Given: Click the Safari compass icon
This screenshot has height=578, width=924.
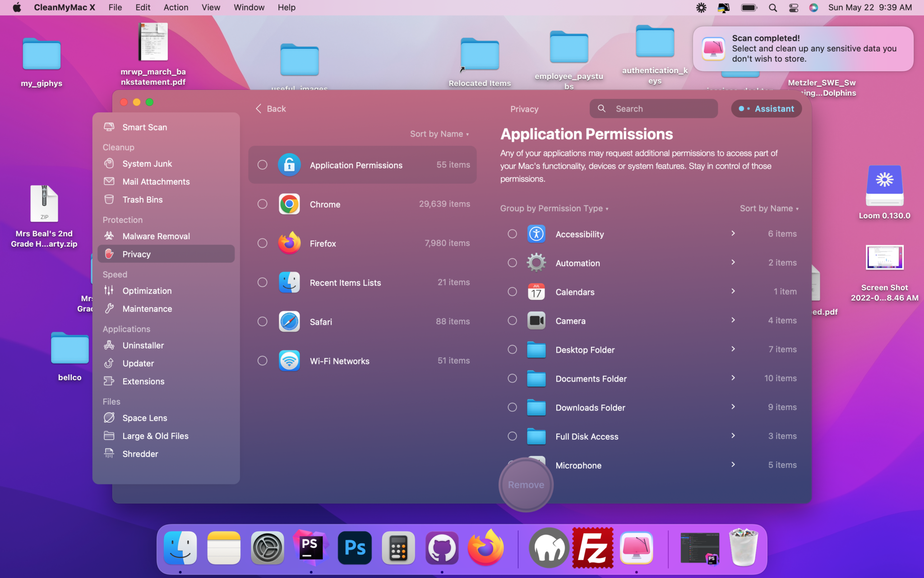Looking at the screenshot, I should click(289, 322).
